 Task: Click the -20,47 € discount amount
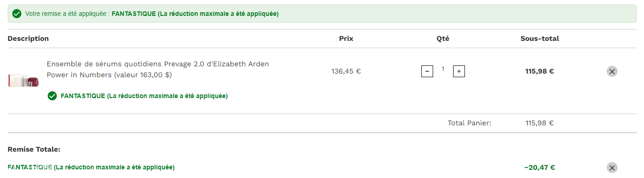pyautogui.click(x=540, y=168)
